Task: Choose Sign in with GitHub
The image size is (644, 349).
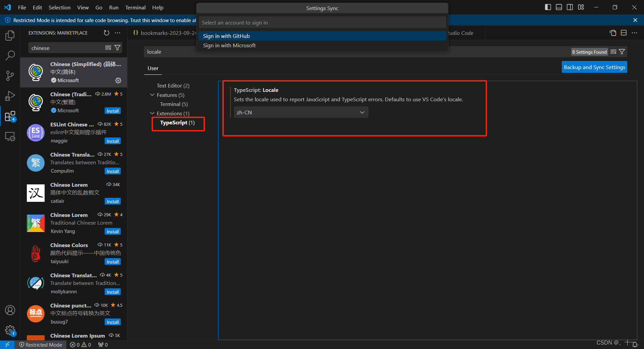Action: 322,36
